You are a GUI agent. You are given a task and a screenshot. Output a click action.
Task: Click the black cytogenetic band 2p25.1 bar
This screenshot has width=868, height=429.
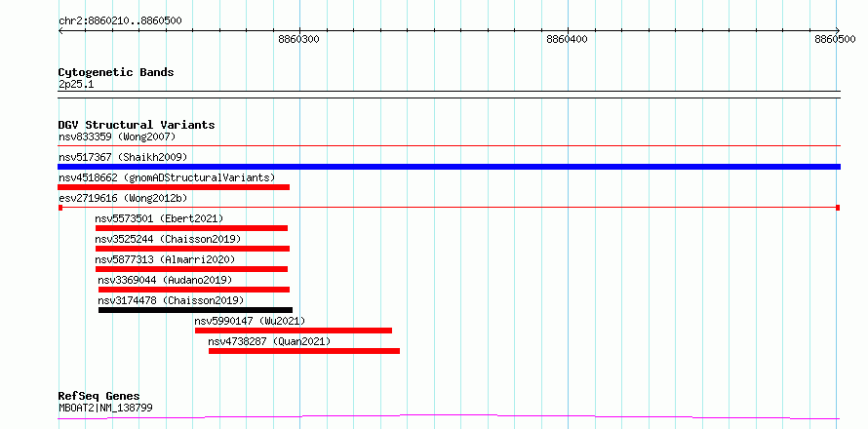pos(450,95)
